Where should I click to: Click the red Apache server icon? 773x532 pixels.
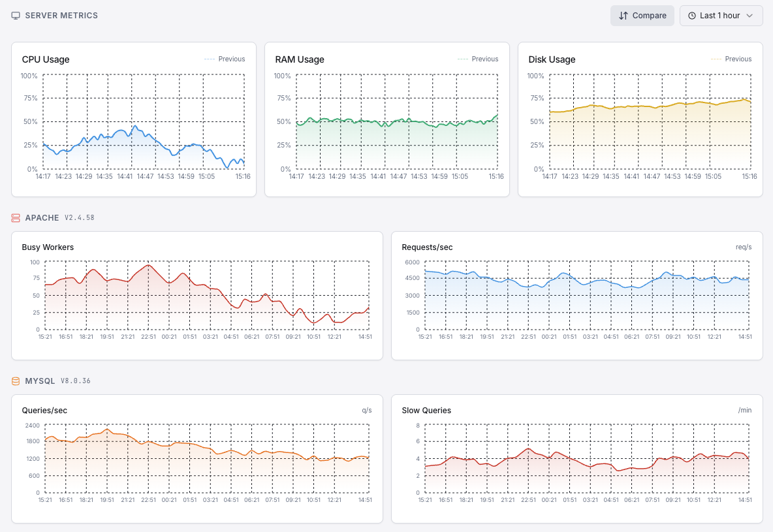tap(16, 217)
